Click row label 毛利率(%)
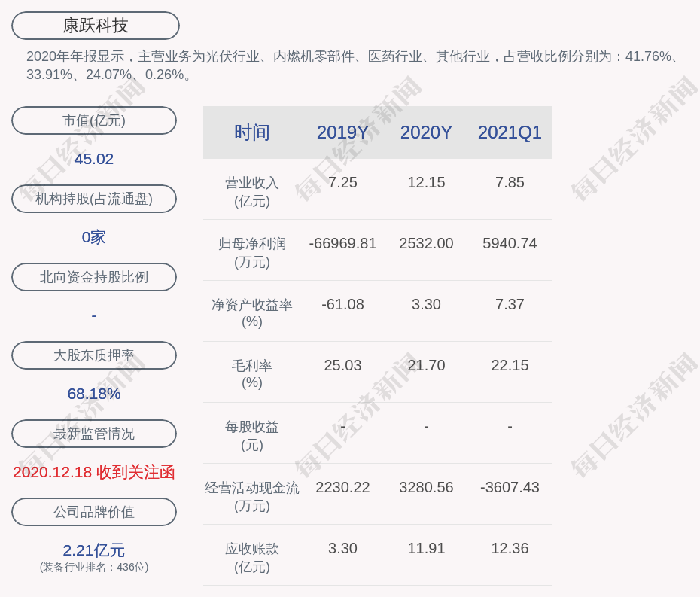Image resolution: width=700 pixels, height=597 pixels. (252, 374)
